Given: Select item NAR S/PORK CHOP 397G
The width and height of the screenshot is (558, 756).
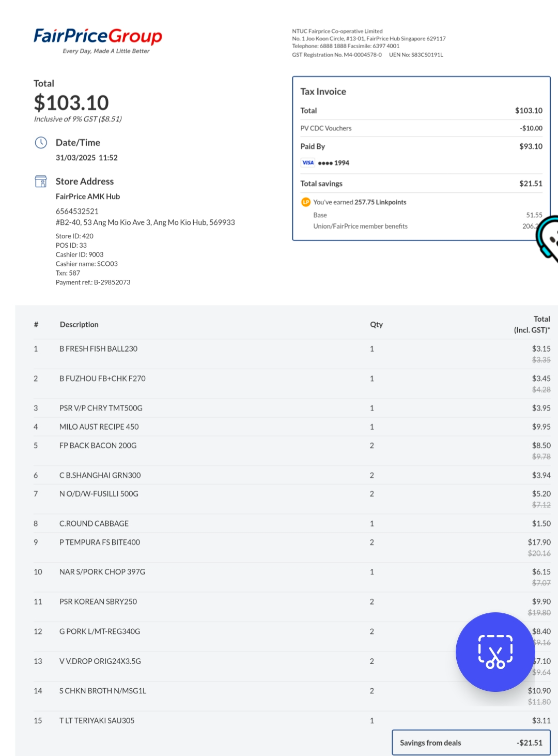Looking at the screenshot, I should (x=102, y=572).
